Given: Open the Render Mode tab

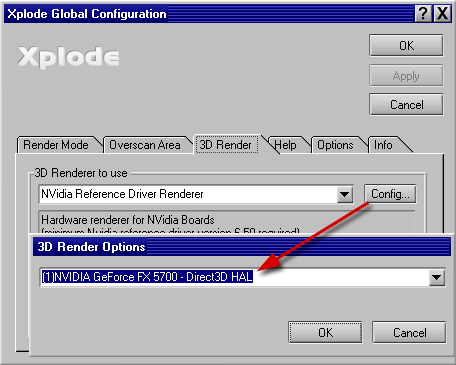Looking at the screenshot, I should click(x=56, y=145).
